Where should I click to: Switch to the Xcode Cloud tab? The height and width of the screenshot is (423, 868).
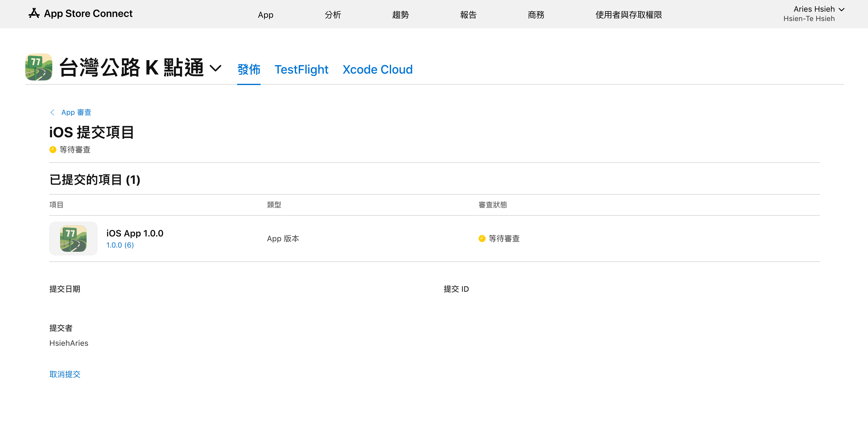coord(377,69)
